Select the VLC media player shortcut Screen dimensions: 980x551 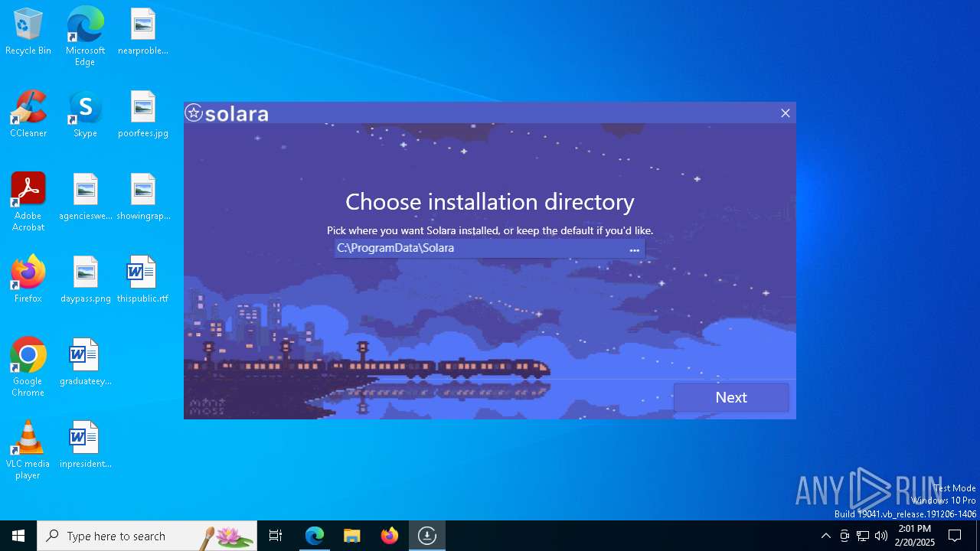(x=28, y=450)
